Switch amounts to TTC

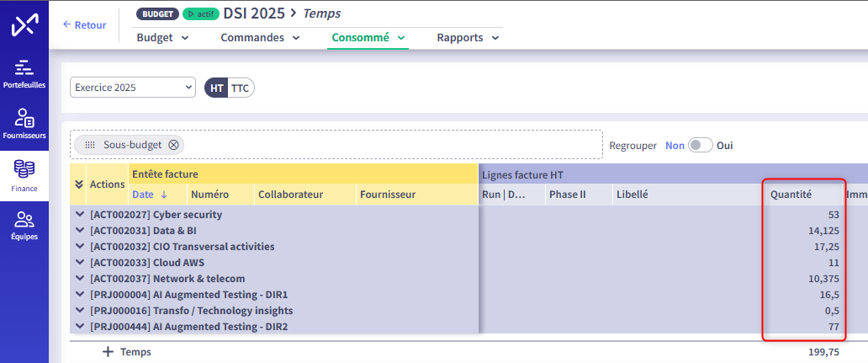(x=241, y=88)
